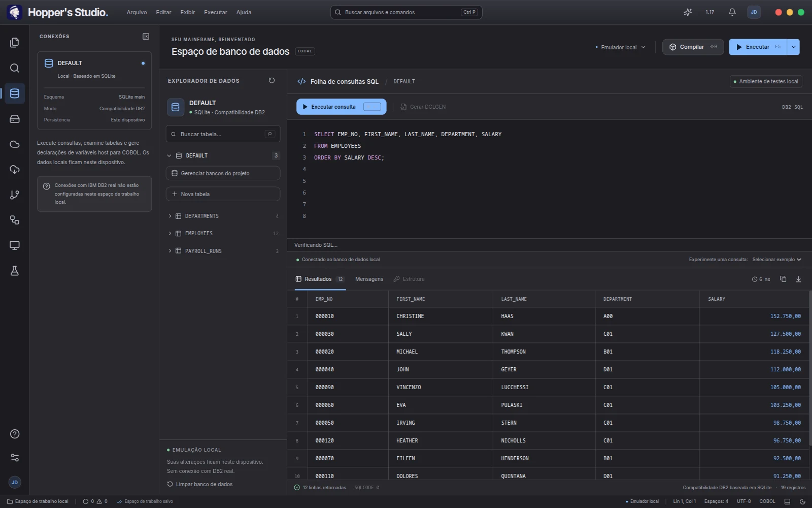Open the Emulador local dropdown

621,47
